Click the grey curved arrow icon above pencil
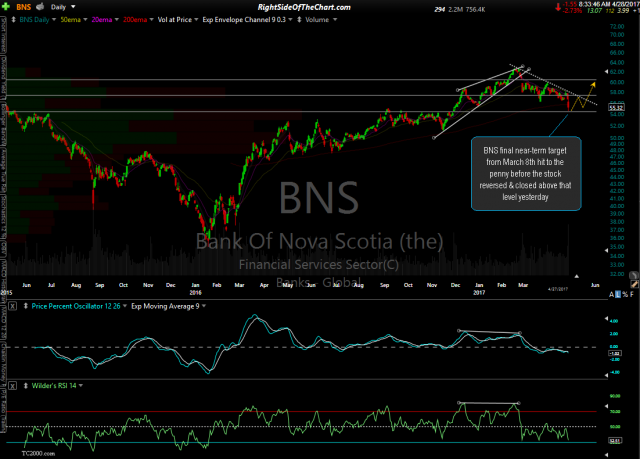This screenshot has height=459, width=640. click(x=633, y=275)
